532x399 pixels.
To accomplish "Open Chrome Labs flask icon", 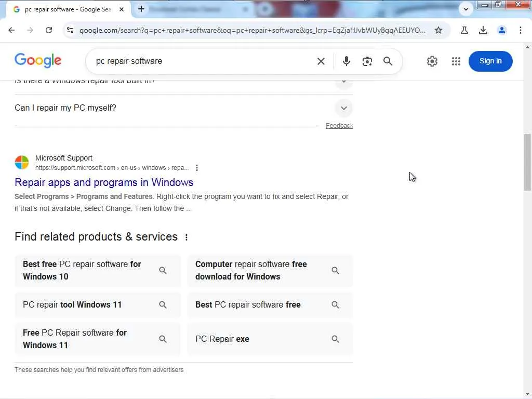I will click(464, 30).
